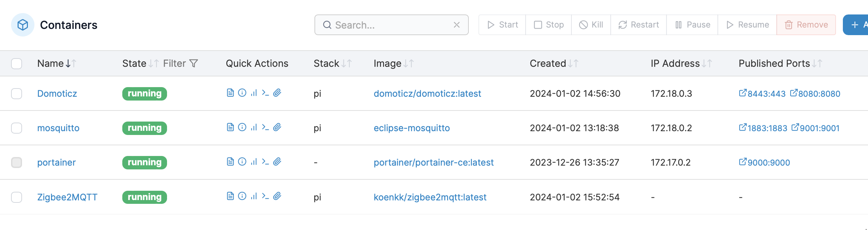Open console icon for portainer container
868x230 pixels.
point(265,162)
